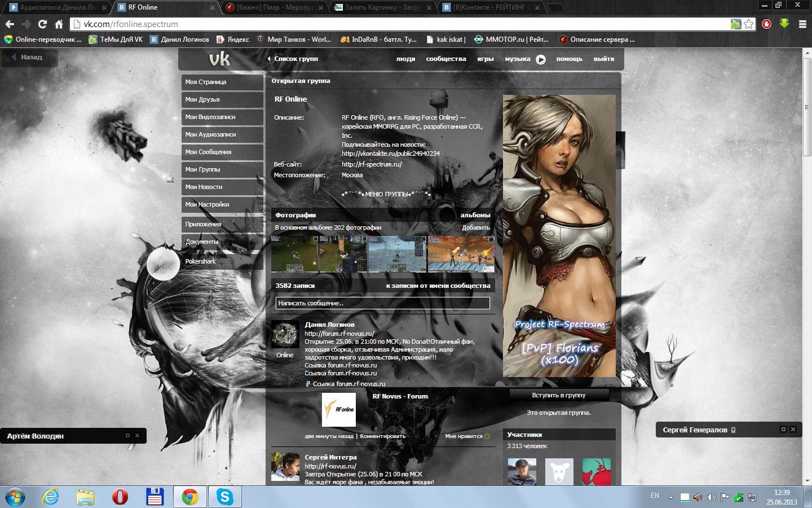Close the Артём Володин chat box
812x508 pixels.
[x=137, y=436]
